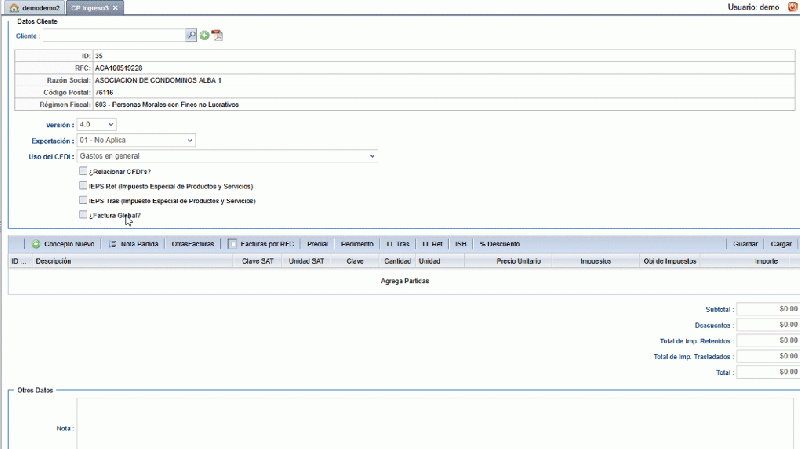The image size is (800, 449).
Task: Close the CP Ingreso5 tab
Action: [x=115, y=7]
